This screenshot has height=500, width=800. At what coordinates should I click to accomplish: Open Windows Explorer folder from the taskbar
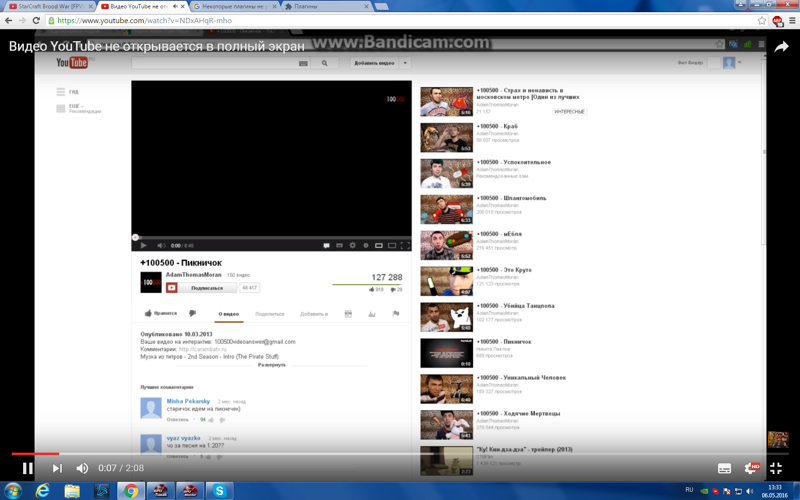[72, 491]
